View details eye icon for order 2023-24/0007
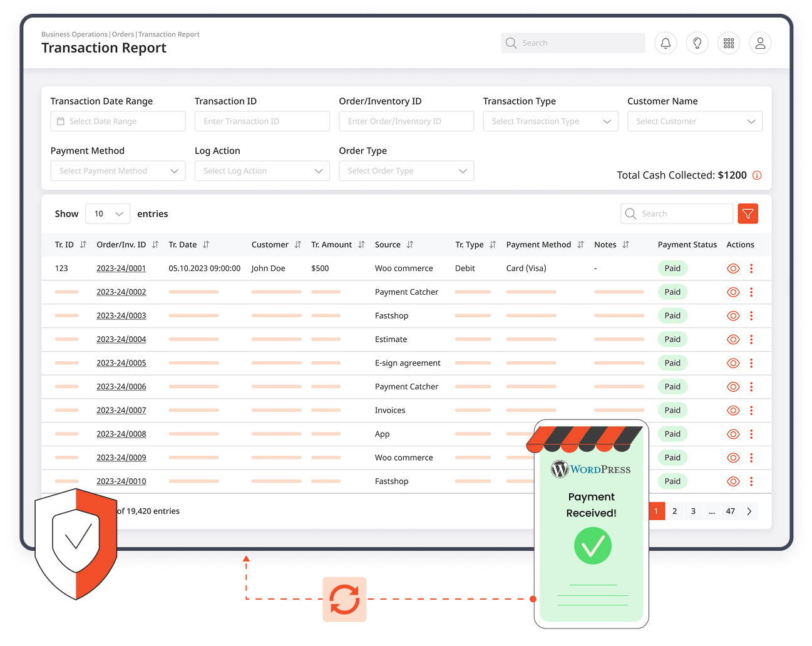This screenshot has width=812, height=646. click(x=733, y=411)
